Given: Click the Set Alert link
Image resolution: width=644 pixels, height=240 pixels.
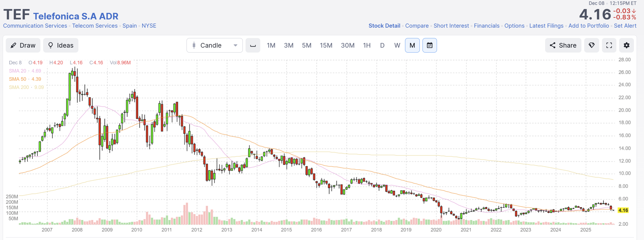Looking at the screenshot, I should pos(625,26).
